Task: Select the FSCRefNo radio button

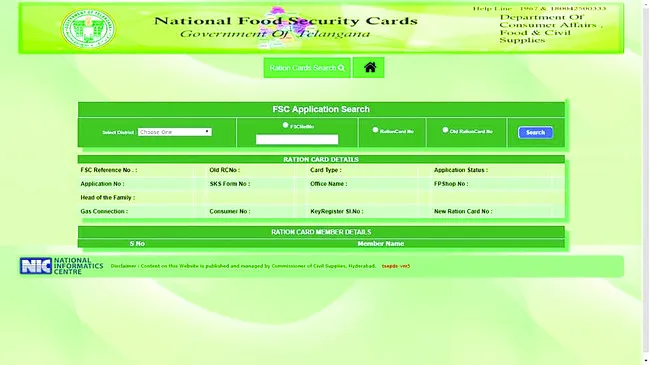Action: [285, 125]
